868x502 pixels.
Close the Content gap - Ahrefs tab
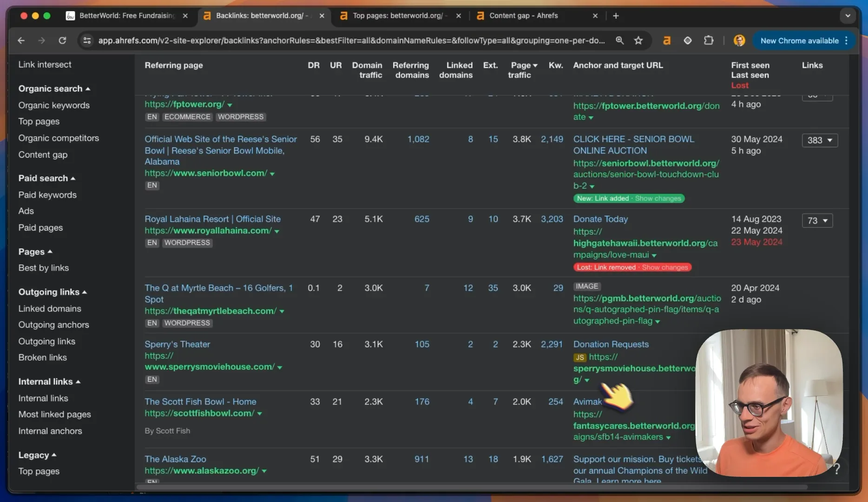595,16
